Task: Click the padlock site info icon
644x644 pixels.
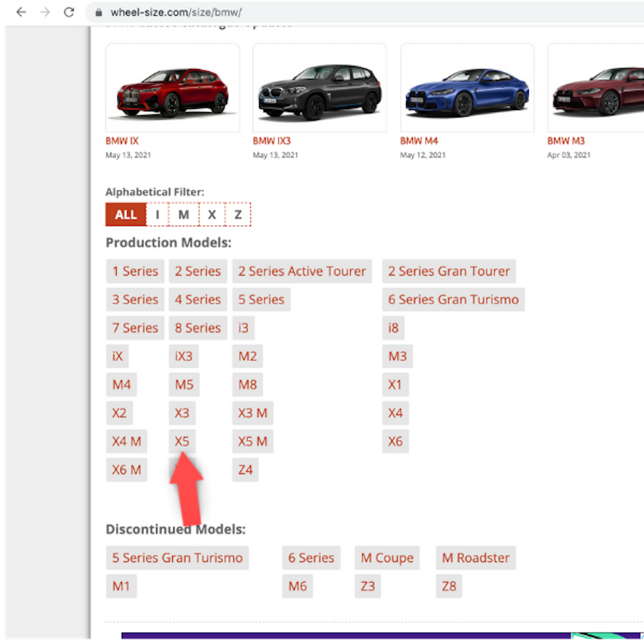Action: 98,13
